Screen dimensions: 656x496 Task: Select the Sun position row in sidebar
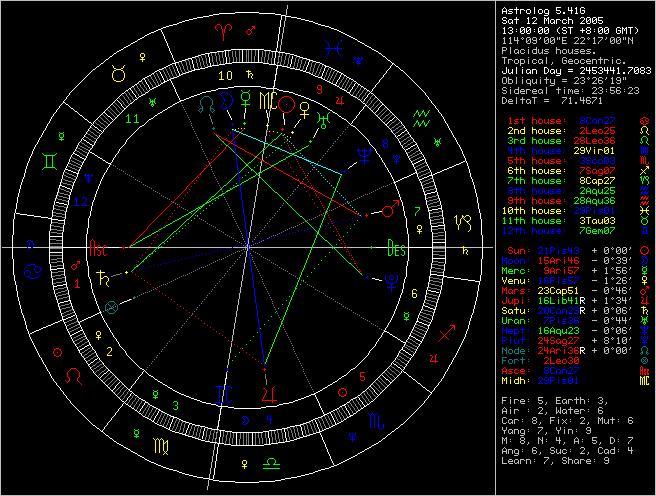pos(565,245)
